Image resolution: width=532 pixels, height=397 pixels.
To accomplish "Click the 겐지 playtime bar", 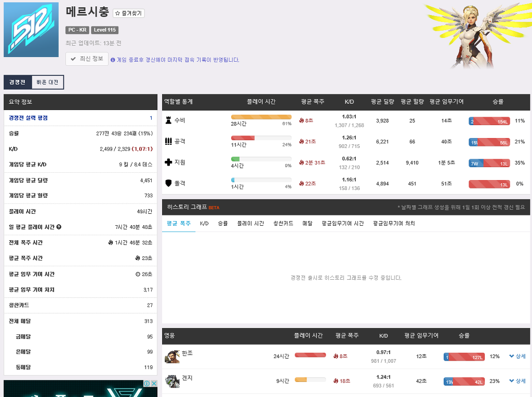I will 310,380.
